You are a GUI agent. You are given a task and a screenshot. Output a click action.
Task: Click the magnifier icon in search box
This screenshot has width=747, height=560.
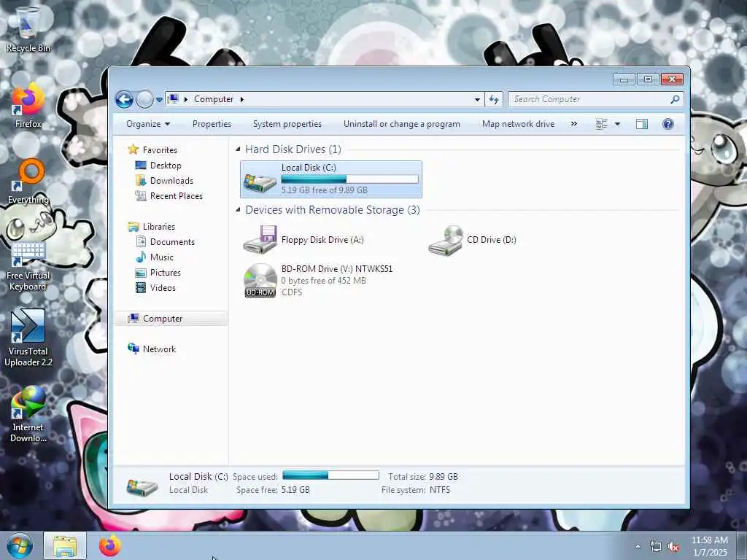675,99
